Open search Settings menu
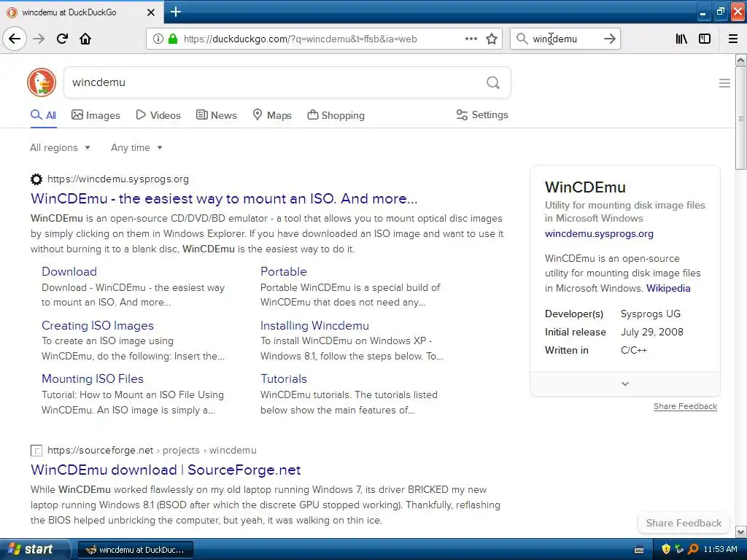The height and width of the screenshot is (560, 747). pos(482,114)
